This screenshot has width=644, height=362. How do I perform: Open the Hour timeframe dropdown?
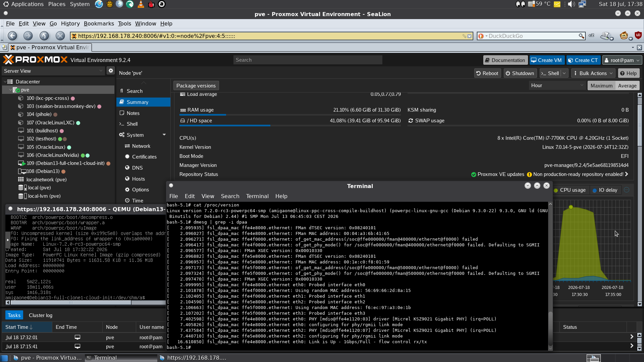pos(557,85)
